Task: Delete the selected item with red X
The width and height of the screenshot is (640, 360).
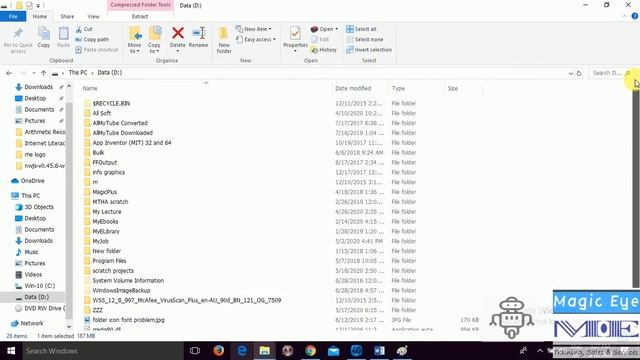Action: pos(178,39)
